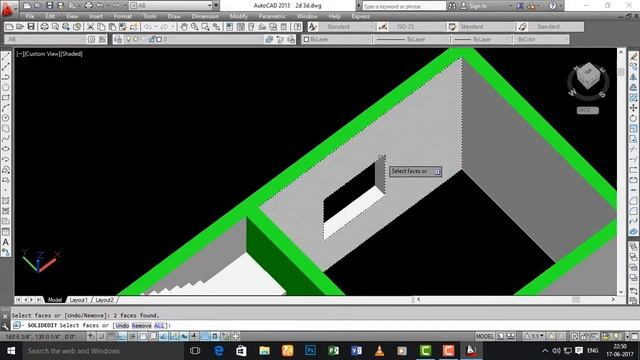
Task: Open the AutoCAD application menu logo
Action: tap(7, 8)
